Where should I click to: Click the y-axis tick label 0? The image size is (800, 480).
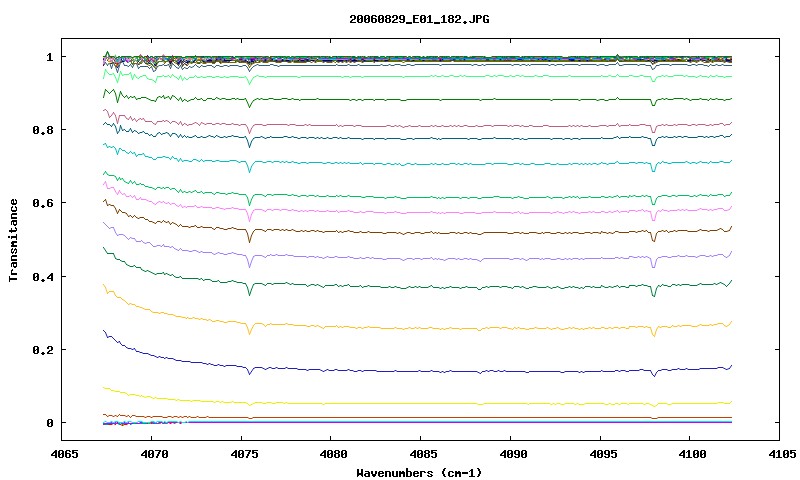tap(49, 423)
